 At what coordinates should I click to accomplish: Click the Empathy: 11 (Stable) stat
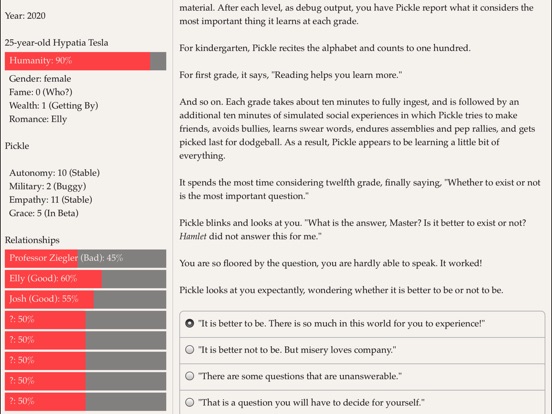(51, 200)
